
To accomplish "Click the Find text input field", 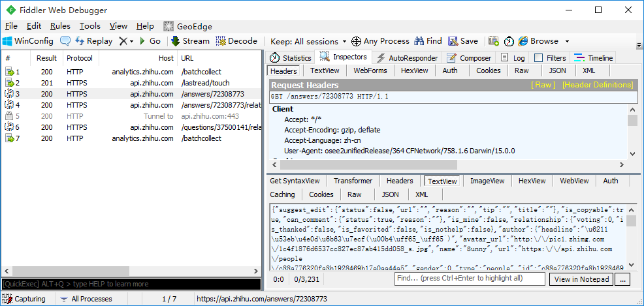I will (470, 279).
